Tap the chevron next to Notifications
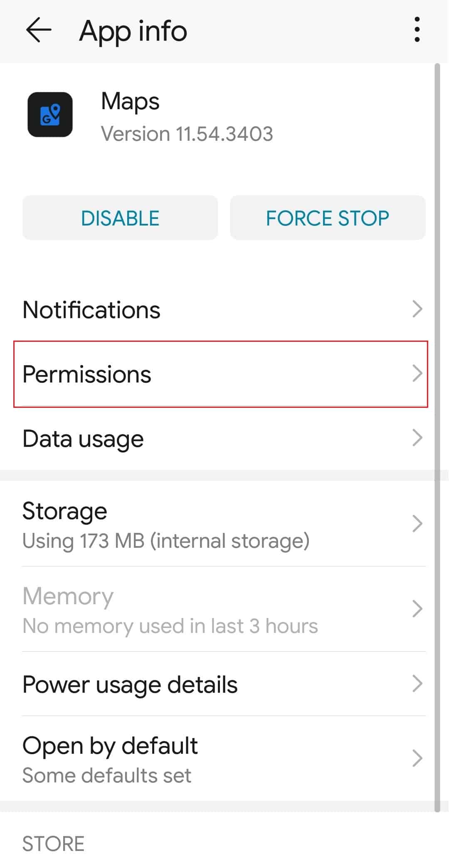Screen dimensions: 449x868 pyautogui.click(x=417, y=309)
